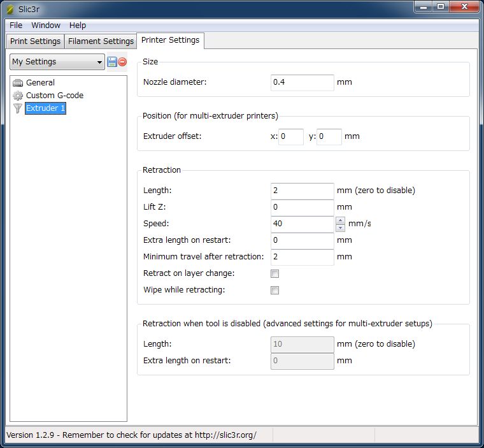Enable Retract on layer change checkbox
Image resolution: width=484 pixels, height=448 pixels.
(x=274, y=274)
